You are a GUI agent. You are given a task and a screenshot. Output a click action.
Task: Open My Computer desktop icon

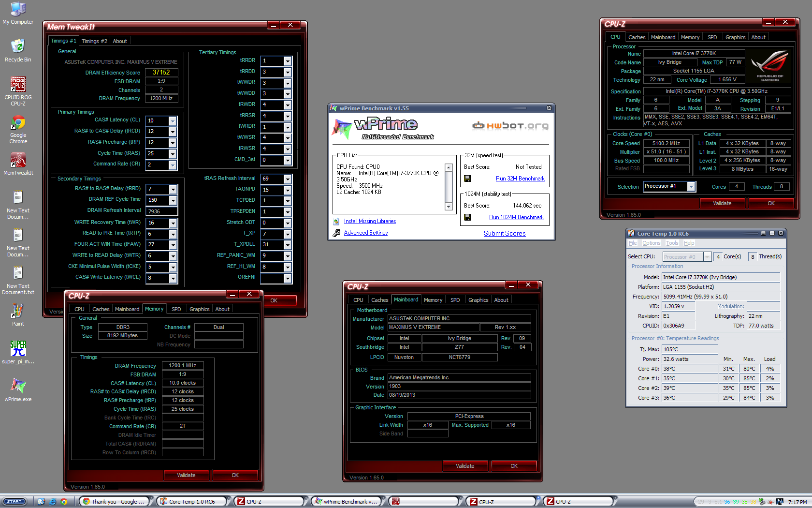(x=18, y=13)
